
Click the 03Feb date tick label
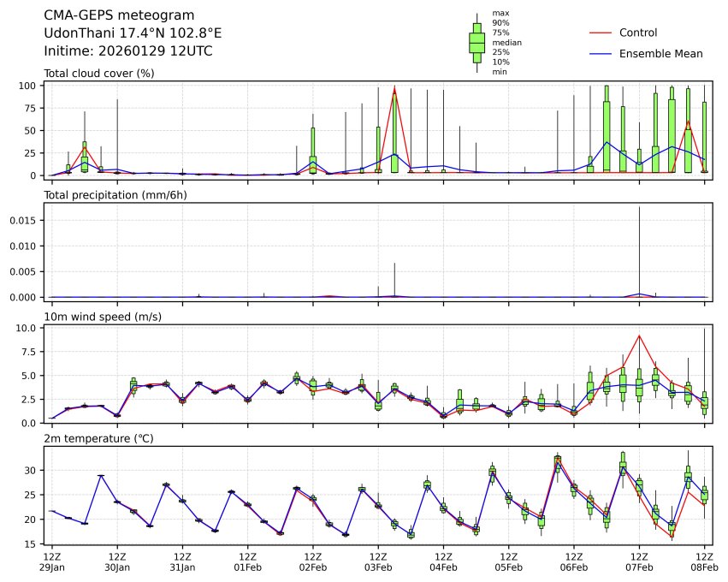tap(378, 567)
